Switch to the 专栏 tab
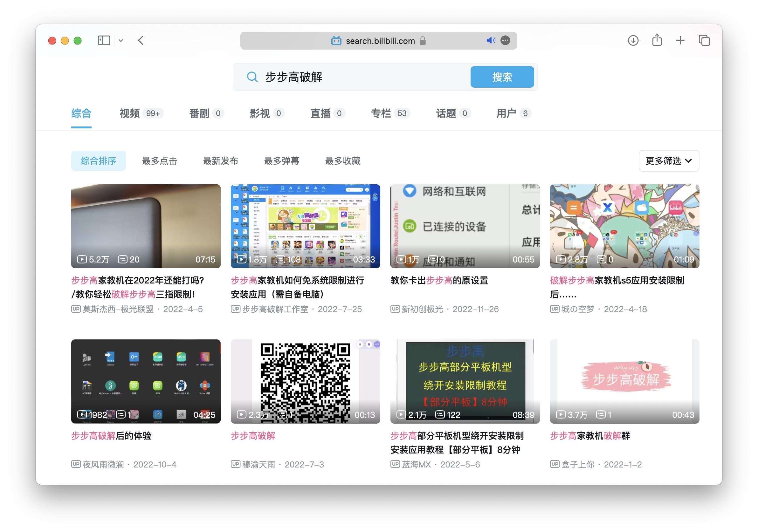Image resolution: width=758 pixels, height=532 pixels. (x=381, y=113)
